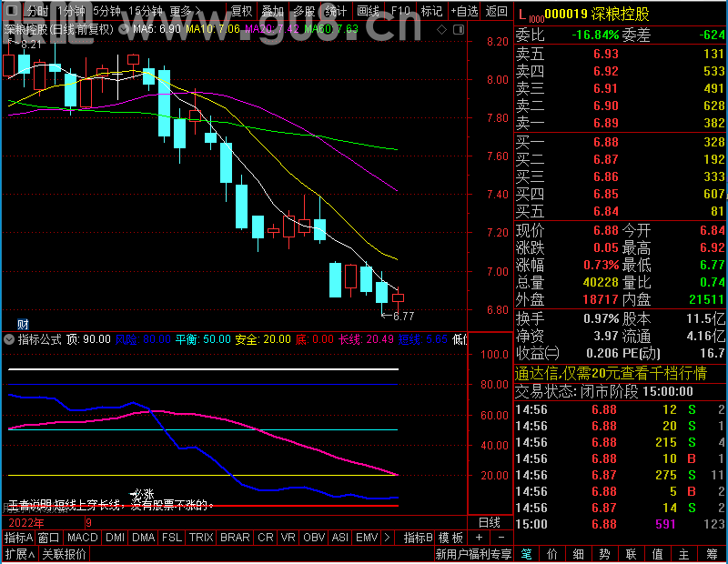Click the 买五 price 6.84
This screenshot has height=564, width=728.
coord(606,212)
